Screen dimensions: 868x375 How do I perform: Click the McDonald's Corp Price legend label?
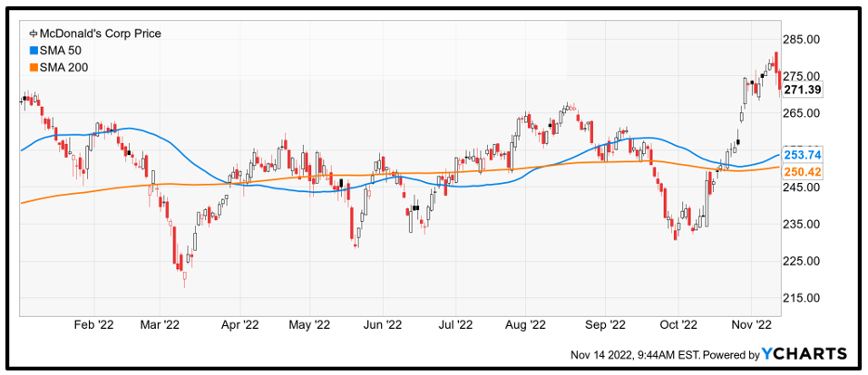100,34
